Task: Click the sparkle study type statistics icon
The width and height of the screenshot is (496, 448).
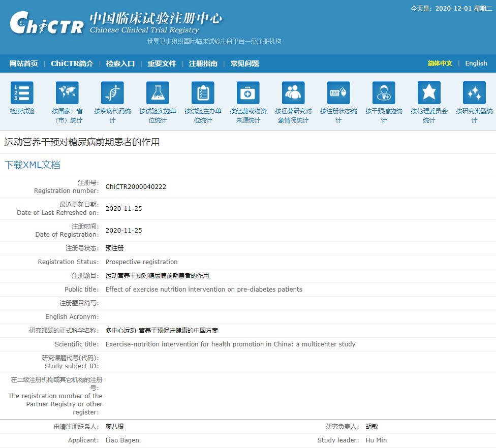Action: 474,93
